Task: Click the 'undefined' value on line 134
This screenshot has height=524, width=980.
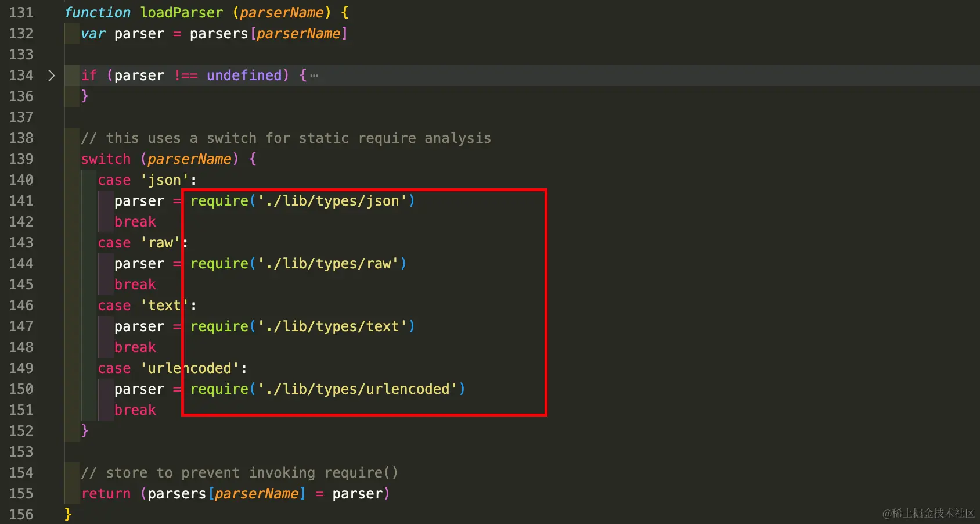Action: 244,76
